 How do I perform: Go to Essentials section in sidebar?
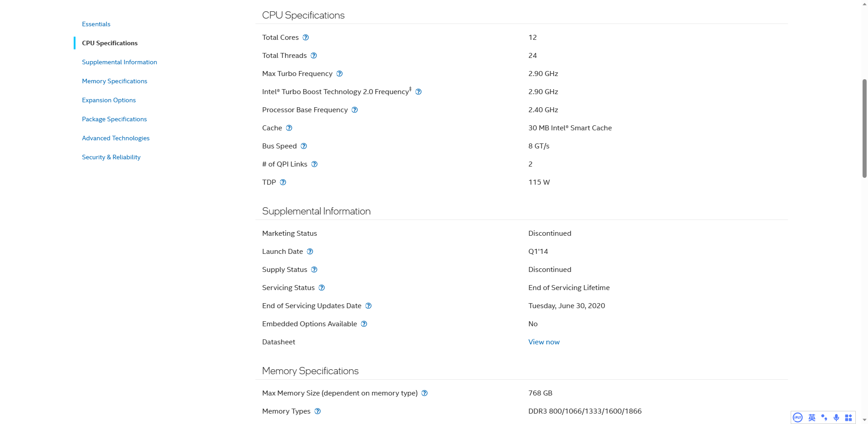click(x=96, y=24)
